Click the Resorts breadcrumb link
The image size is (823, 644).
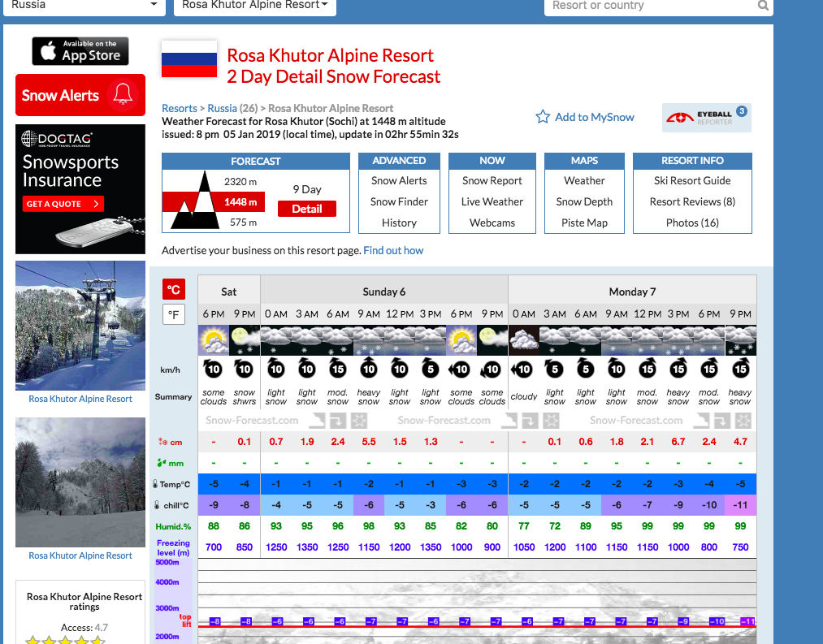180,108
